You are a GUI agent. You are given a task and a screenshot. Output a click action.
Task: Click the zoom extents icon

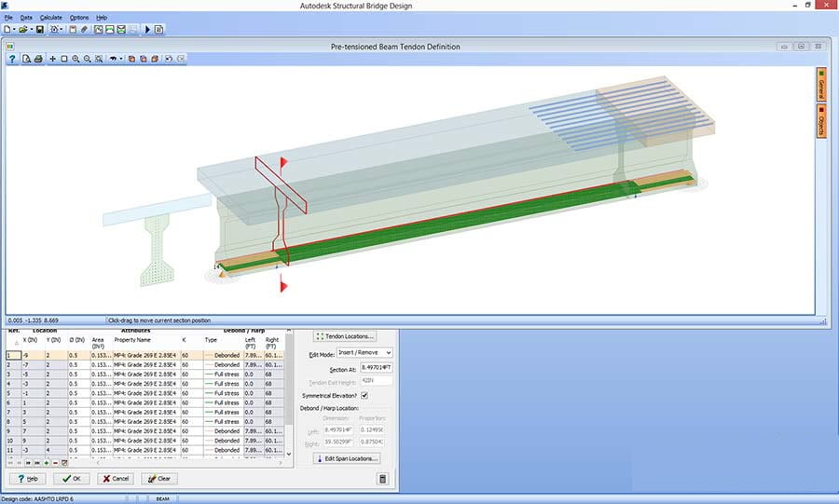99,59
